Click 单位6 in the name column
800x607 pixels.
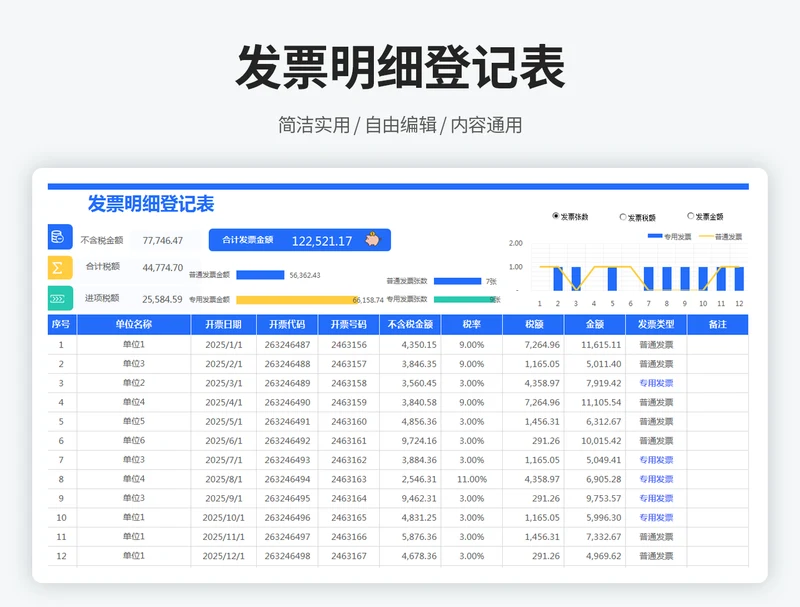tap(134, 441)
